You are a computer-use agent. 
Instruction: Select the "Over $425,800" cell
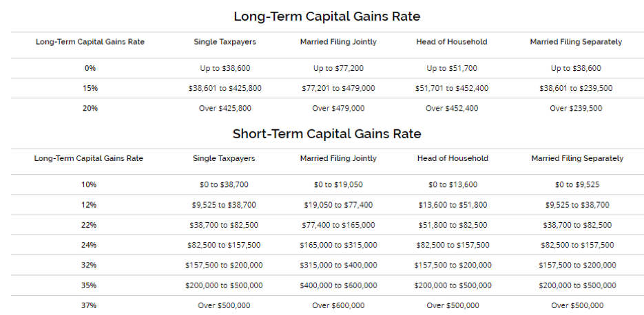pos(225,108)
